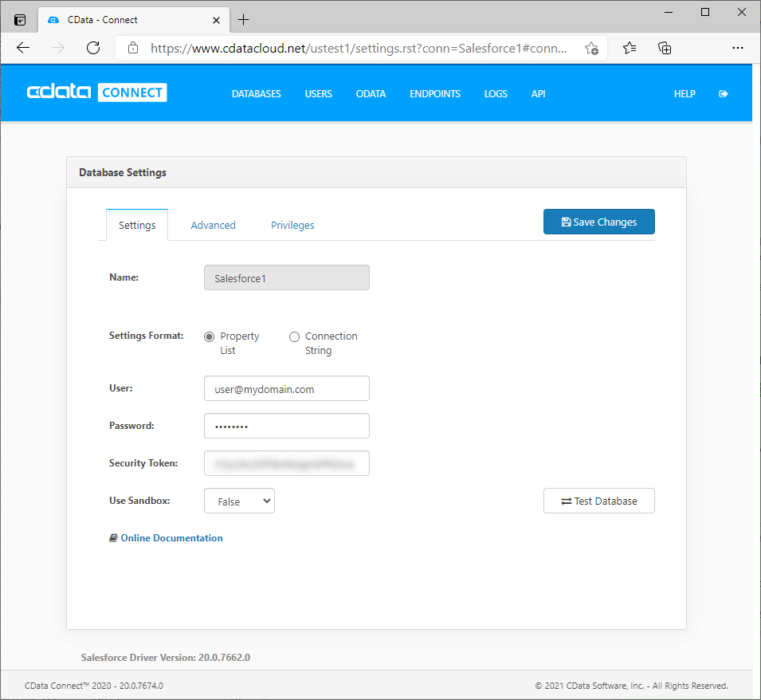The image size is (761, 700).
Task: Click the Save Changes button
Action: (x=598, y=222)
